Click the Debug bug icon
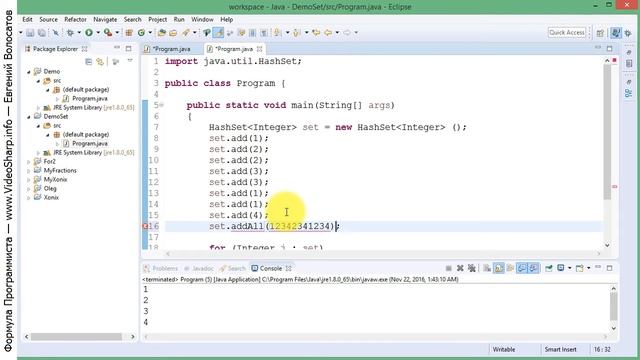The image size is (640, 360). (x=70, y=33)
